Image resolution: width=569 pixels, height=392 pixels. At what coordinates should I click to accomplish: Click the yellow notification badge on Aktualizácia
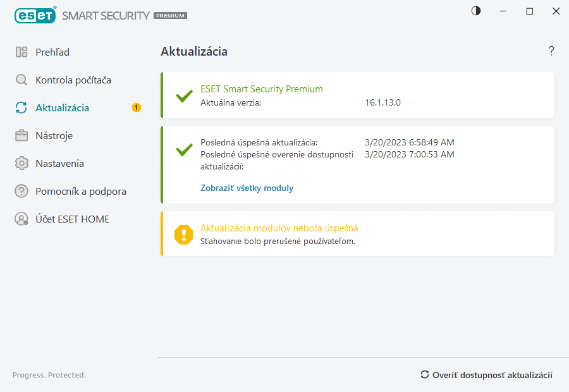[137, 107]
